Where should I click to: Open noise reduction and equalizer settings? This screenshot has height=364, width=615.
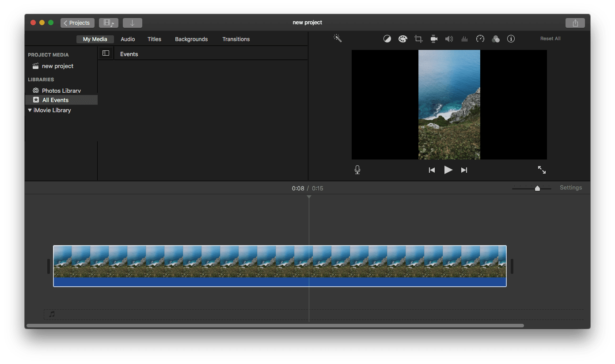click(464, 38)
